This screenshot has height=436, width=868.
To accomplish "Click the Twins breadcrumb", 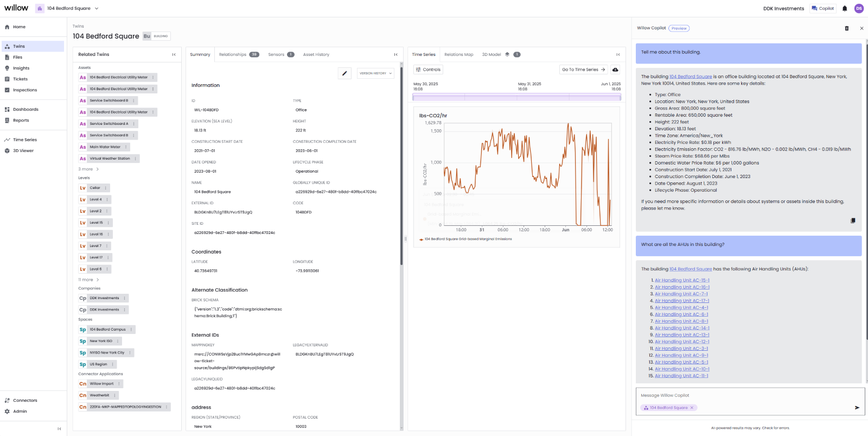I will coord(78,26).
